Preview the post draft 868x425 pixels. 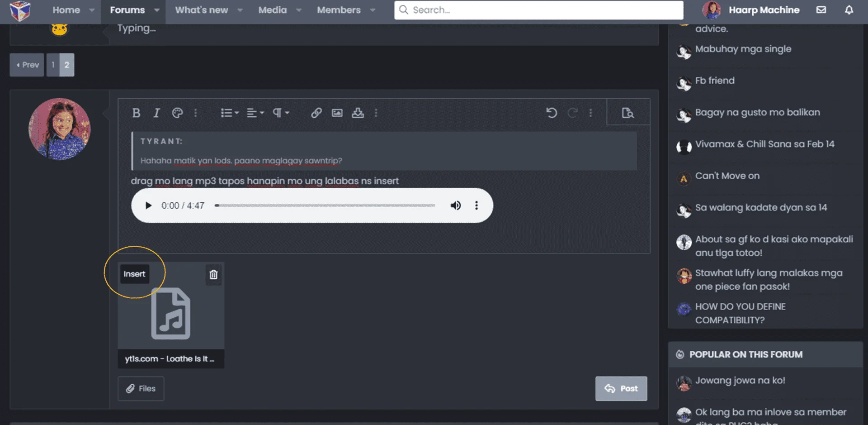coord(628,113)
